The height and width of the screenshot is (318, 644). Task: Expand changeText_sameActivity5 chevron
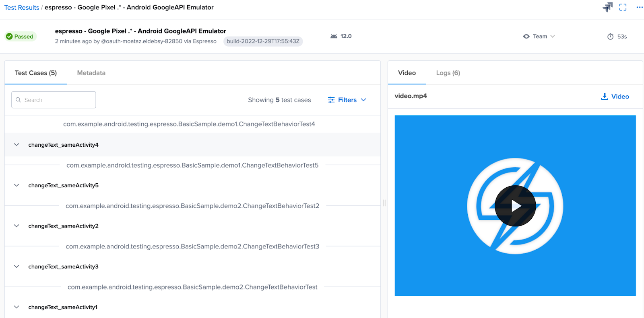[17, 185]
